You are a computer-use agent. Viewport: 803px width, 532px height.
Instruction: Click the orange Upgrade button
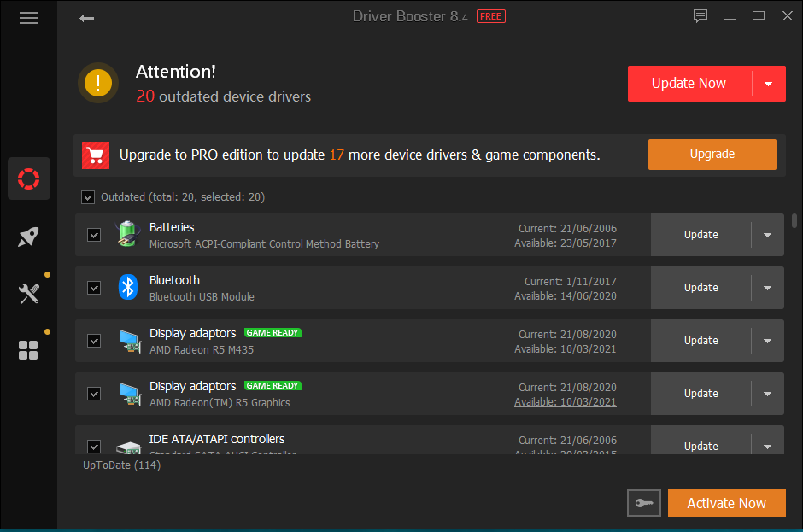pos(712,154)
